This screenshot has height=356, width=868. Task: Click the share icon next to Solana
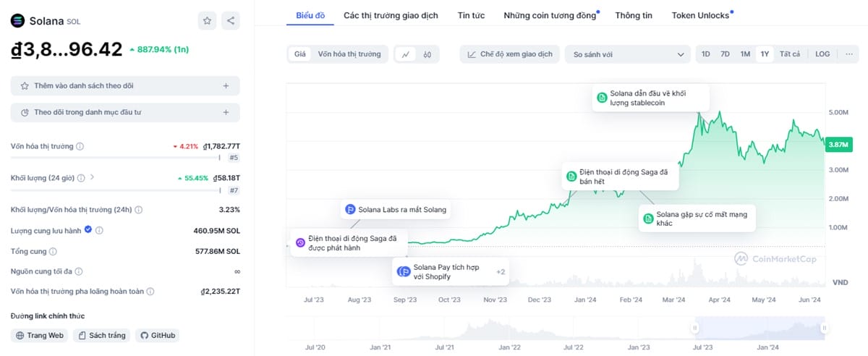coord(231,21)
